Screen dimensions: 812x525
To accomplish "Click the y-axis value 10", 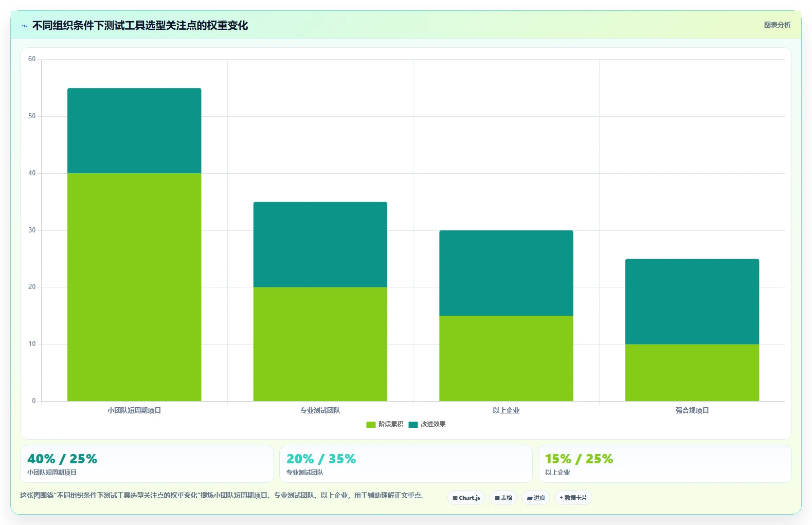I will coord(32,344).
